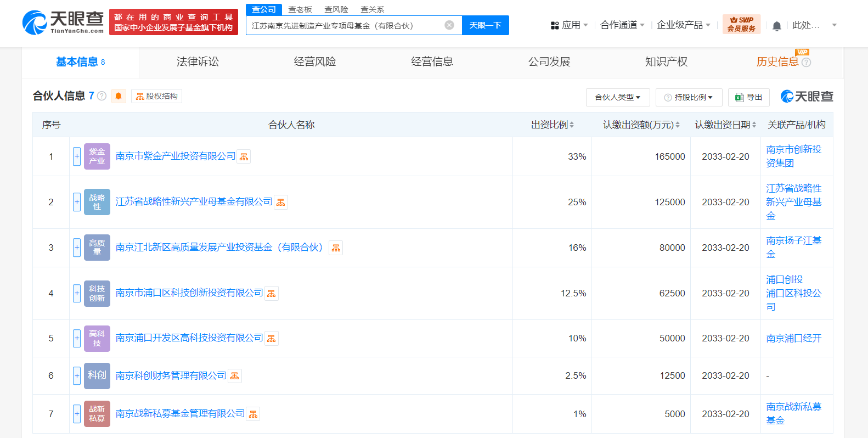Open link 南京科创财务管理有限公司
The height and width of the screenshot is (438, 868).
click(171, 375)
